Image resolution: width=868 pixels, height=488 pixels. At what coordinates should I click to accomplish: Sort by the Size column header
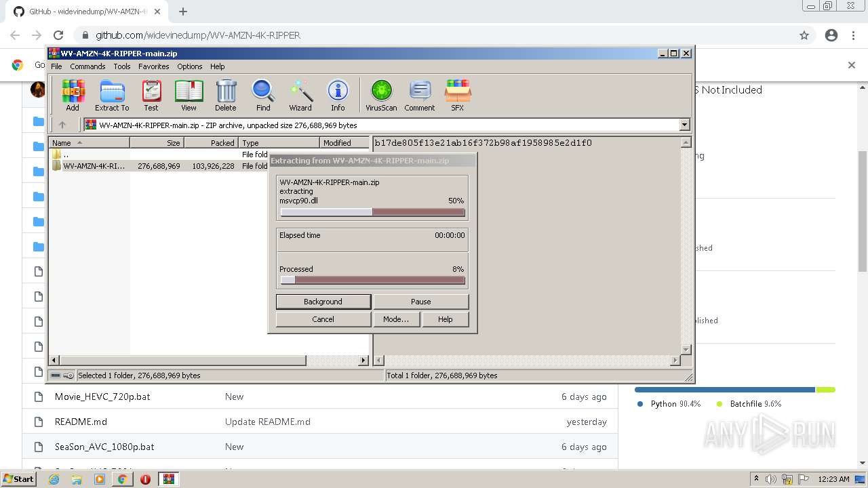tap(157, 143)
